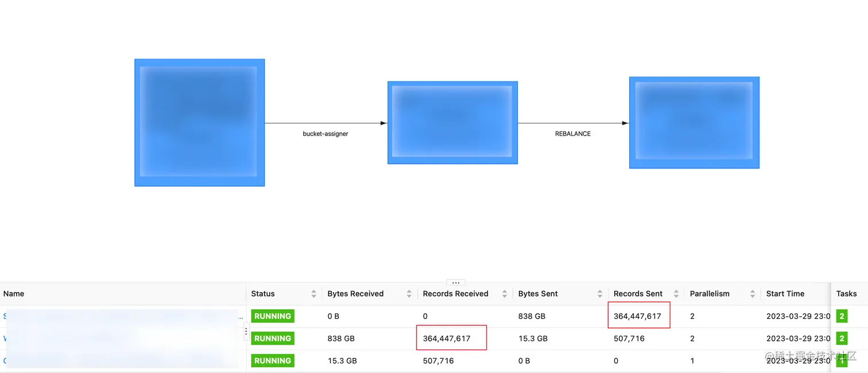Click the Start Time cell in the 0 B received row
Viewport: 868px width, 373px height.
(x=798, y=316)
